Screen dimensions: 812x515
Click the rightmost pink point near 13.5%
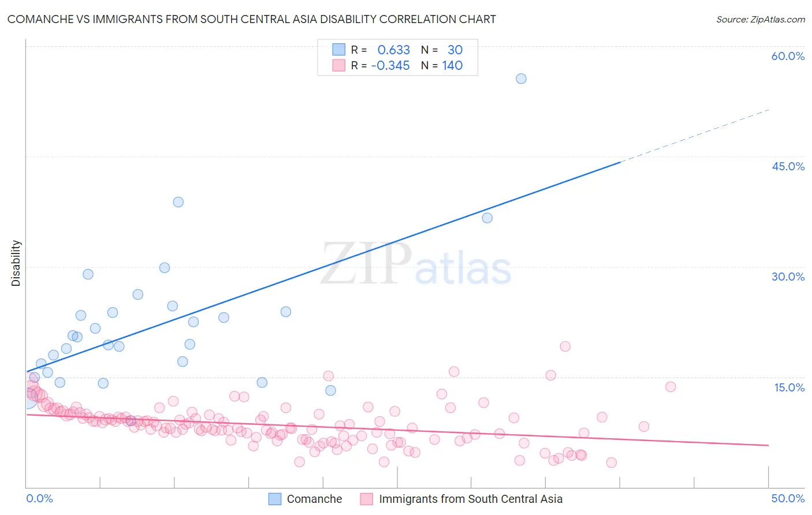(671, 387)
